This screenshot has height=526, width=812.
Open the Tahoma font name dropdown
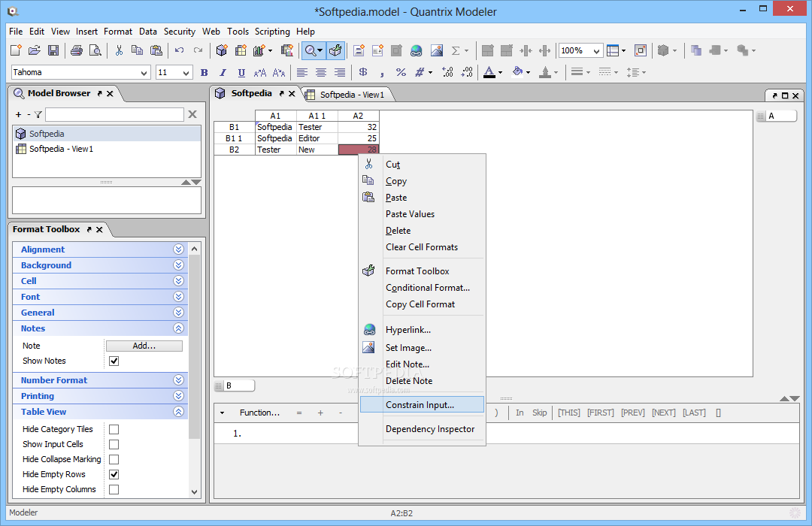pos(144,72)
